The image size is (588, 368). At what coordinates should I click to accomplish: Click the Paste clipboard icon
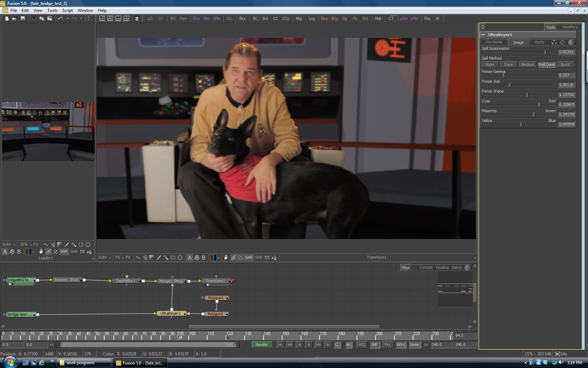coord(50,19)
